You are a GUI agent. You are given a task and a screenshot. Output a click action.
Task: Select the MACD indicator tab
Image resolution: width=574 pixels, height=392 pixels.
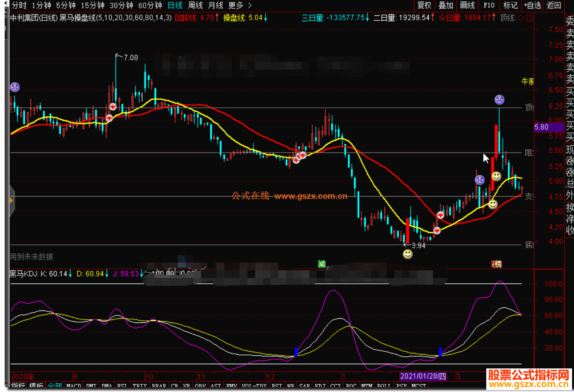(x=73, y=385)
